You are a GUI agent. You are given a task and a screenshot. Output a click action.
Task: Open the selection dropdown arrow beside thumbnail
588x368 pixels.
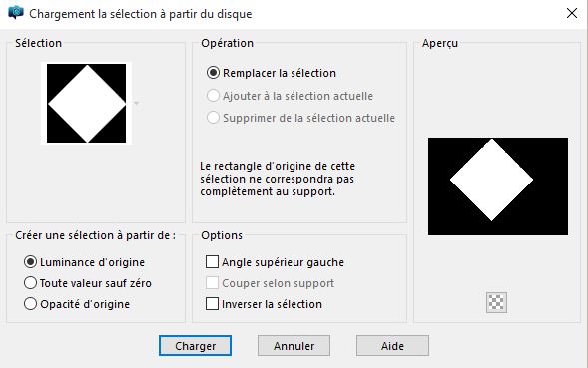(x=137, y=103)
